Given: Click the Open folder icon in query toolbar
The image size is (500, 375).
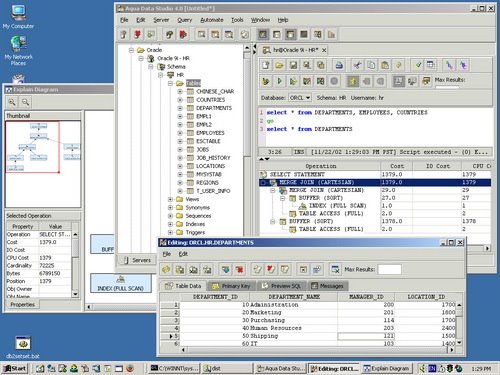Looking at the screenshot, I should [279, 65].
